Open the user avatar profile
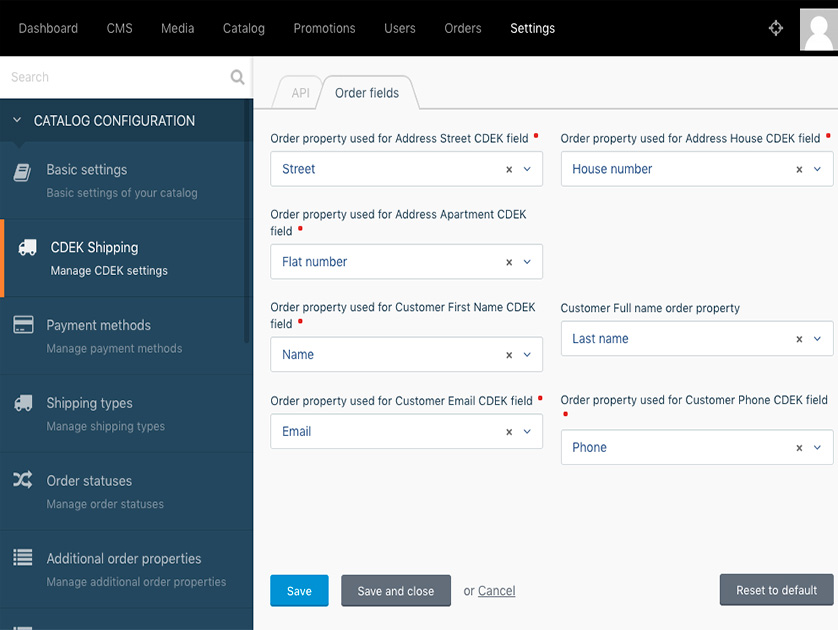This screenshot has height=630, width=838. point(819,29)
